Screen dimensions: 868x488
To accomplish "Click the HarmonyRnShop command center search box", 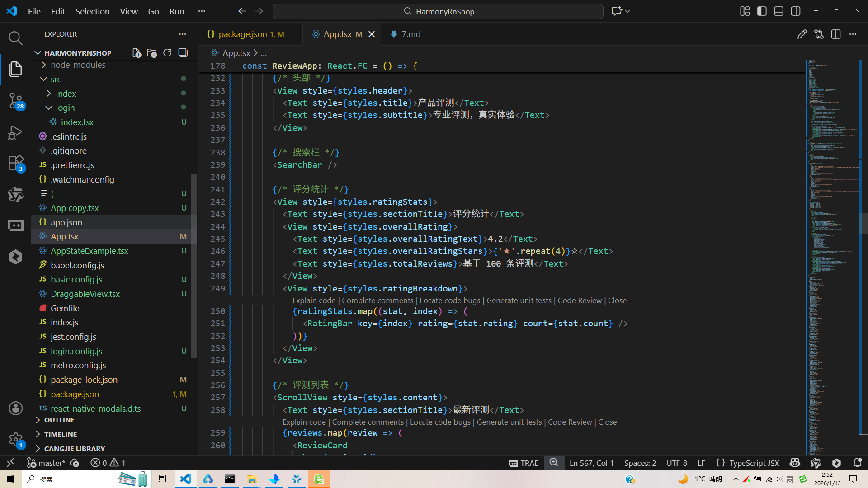I will click(x=438, y=11).
